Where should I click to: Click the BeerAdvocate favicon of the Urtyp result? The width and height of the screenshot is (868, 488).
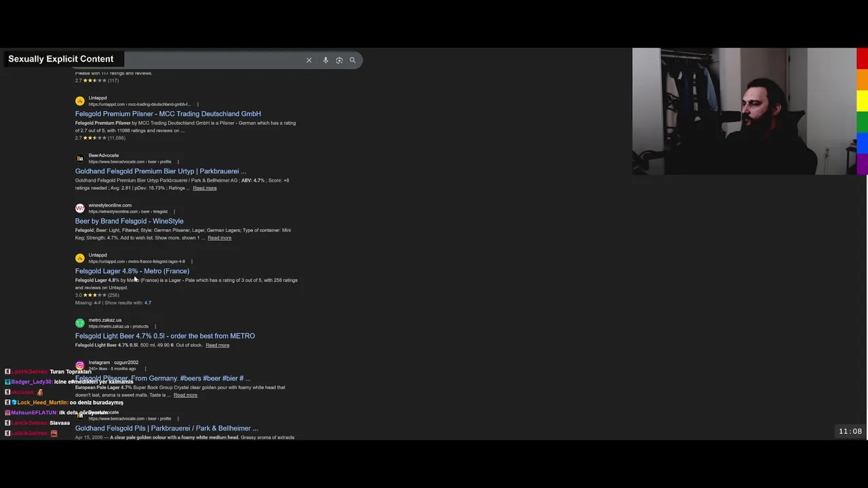[x=80, y=159]
